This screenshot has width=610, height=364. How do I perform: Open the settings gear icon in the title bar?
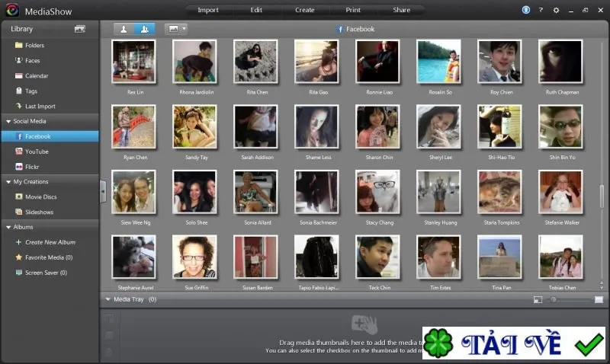[x=556, y=10]
